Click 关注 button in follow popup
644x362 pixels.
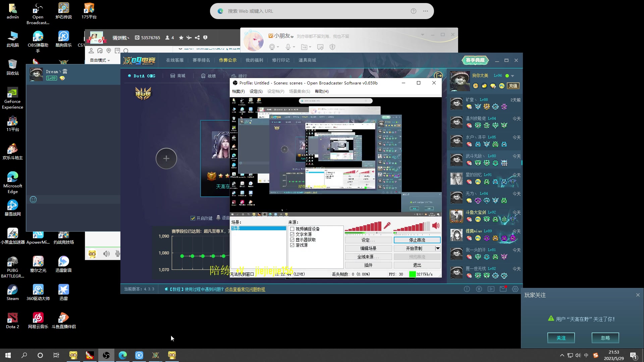561,338
